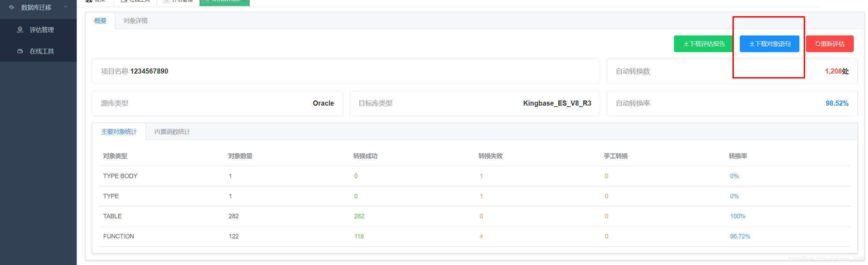The height and width of the screenshot is (265, 868).
Task: Click the 自动转换率 label
Action: [x=633, y=103]
